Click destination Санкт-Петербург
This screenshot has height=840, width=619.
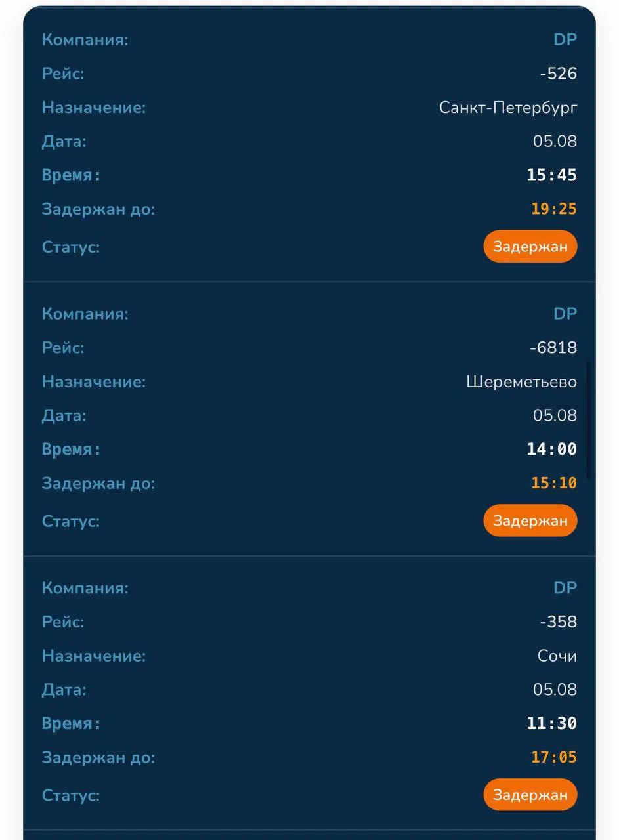pos(508,108)
